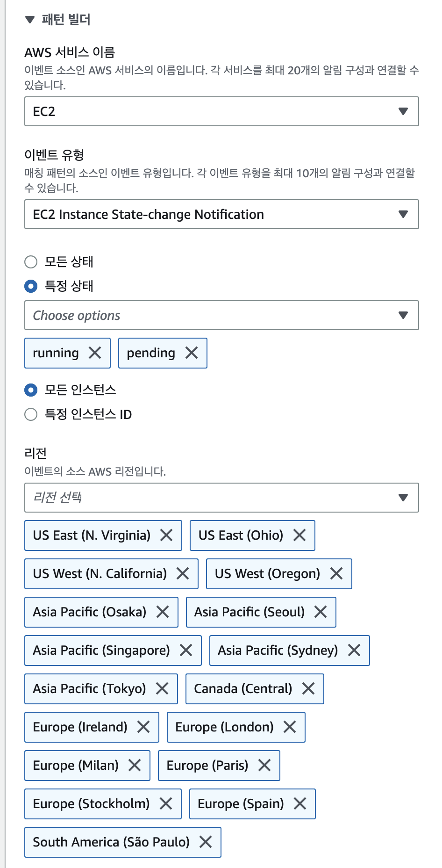Open the Choose options state dropdown

pos(221,315)
